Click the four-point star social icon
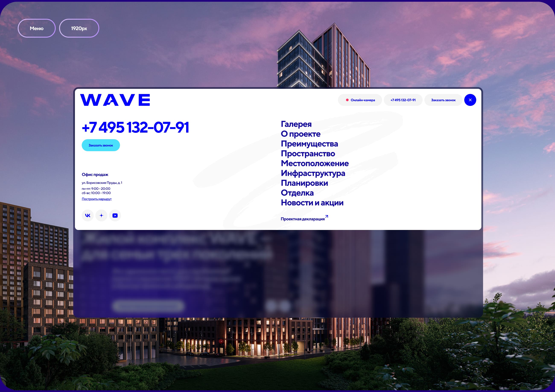The height and width of the screenshot is (392, 555). (101, 215)
